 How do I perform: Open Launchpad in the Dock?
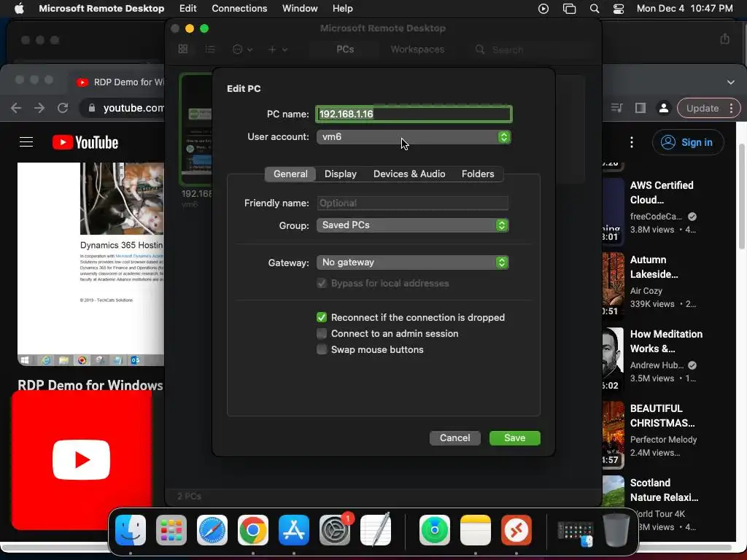(x=171, y=530)
